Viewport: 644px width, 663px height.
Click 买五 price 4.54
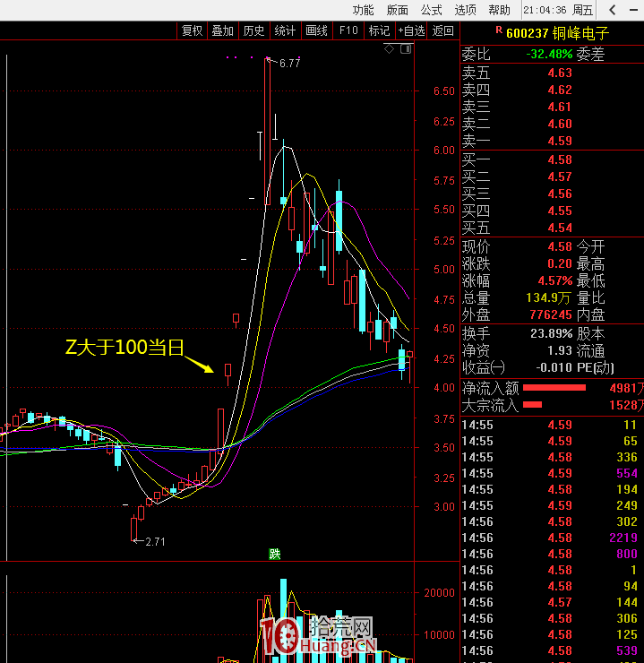point(560,228)
